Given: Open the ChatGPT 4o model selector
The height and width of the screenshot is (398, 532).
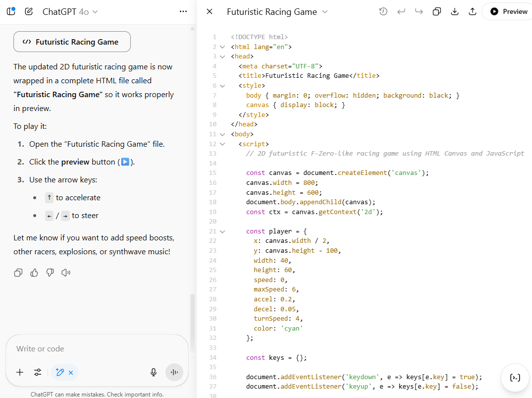Looking at the screenshot, I should coord(70,12).
